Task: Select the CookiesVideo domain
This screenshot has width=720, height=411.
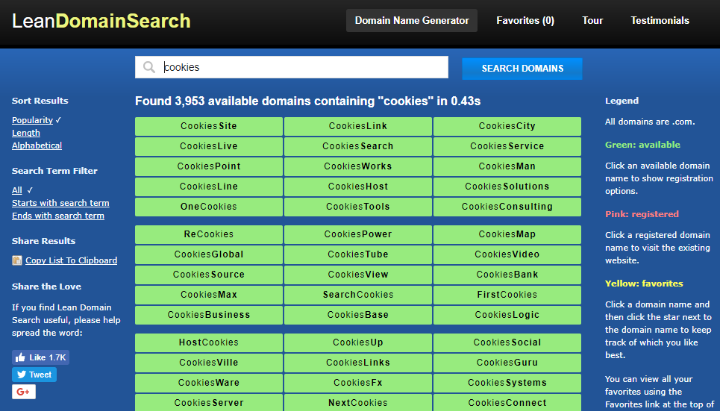Action: tap(507, 254)
